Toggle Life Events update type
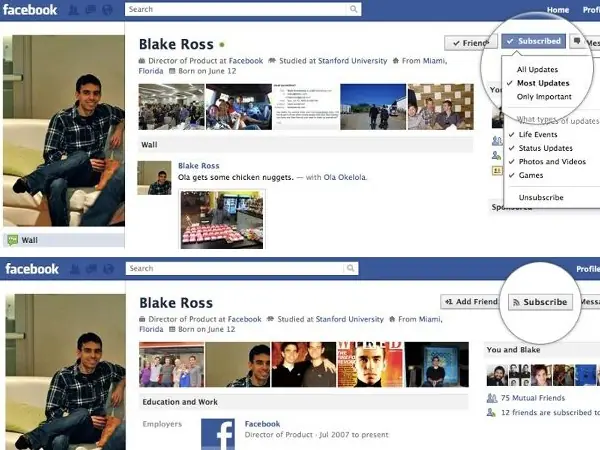Image resolution: width=600 pixels, height=450 pixels. click(x=538, y=135)
